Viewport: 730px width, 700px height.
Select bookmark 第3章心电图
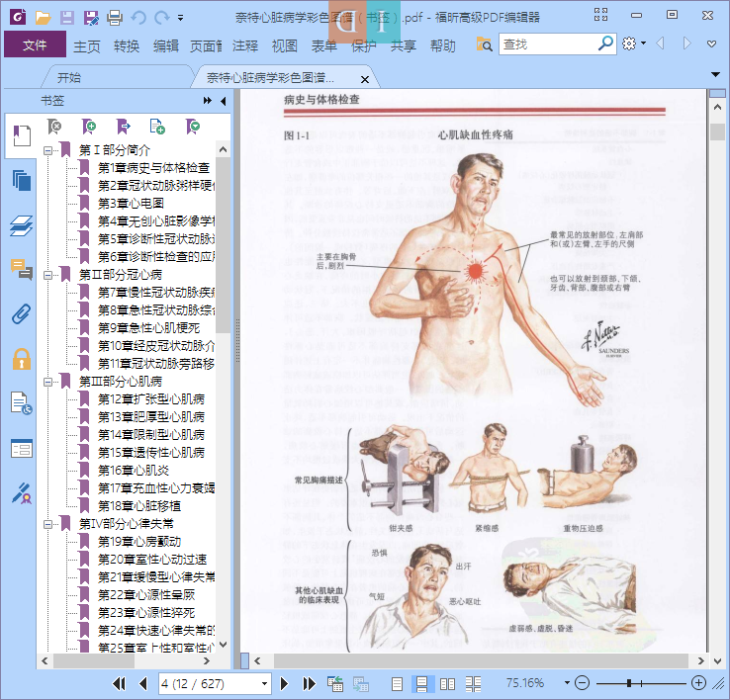131,204
